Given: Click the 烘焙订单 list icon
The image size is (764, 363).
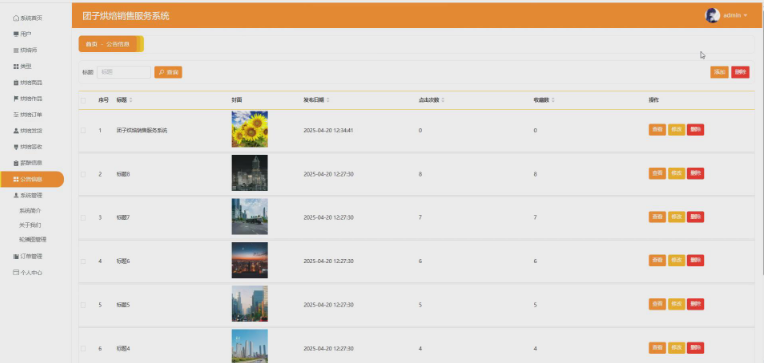Looking at the screenshot, I should point(16,115).
